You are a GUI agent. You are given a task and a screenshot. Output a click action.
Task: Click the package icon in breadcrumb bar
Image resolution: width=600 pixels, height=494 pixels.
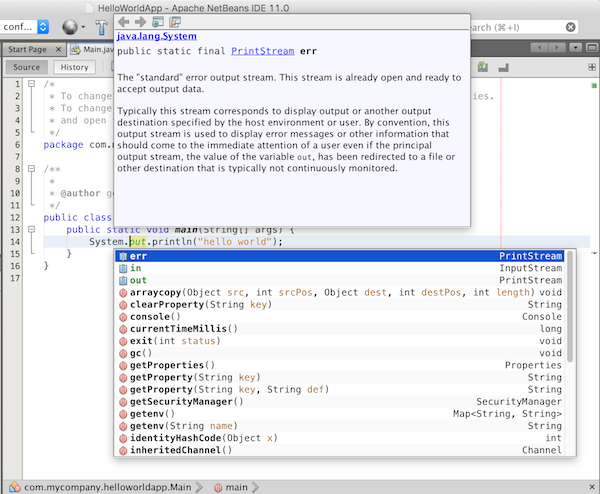tap(14, 486)
